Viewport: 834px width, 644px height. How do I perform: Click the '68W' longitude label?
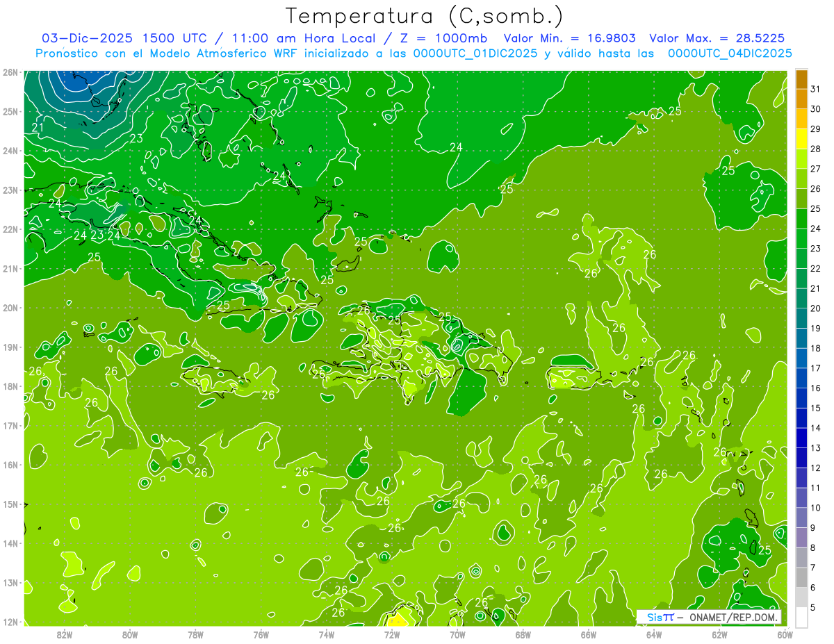(523, 634)
